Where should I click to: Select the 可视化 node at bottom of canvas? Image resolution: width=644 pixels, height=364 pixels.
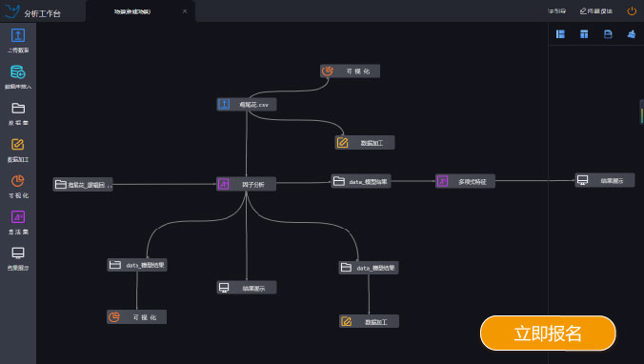pyautogui.click(x=137, y=317)
